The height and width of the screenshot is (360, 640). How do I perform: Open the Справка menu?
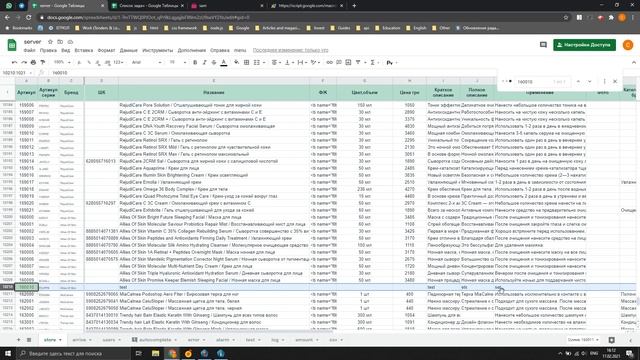coord(220,50)
